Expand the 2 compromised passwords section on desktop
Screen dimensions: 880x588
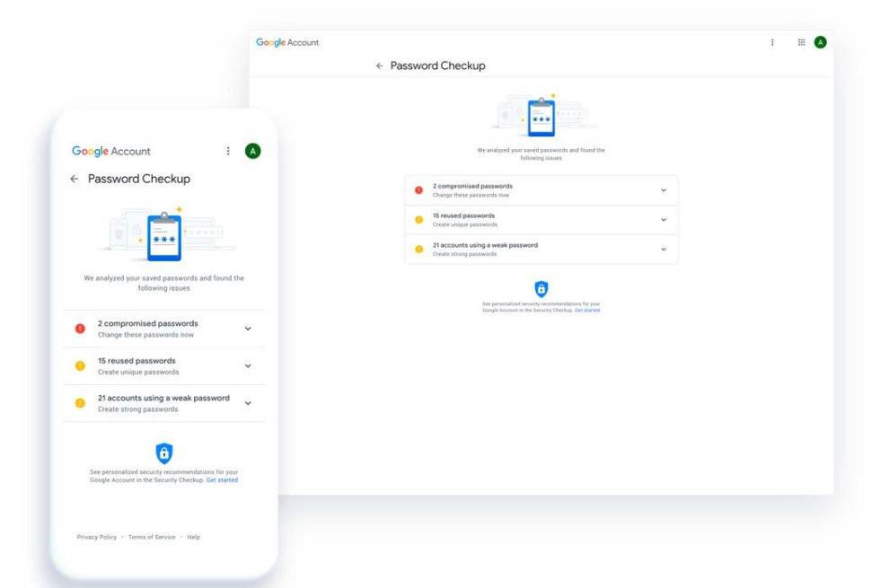click(663, 189)
